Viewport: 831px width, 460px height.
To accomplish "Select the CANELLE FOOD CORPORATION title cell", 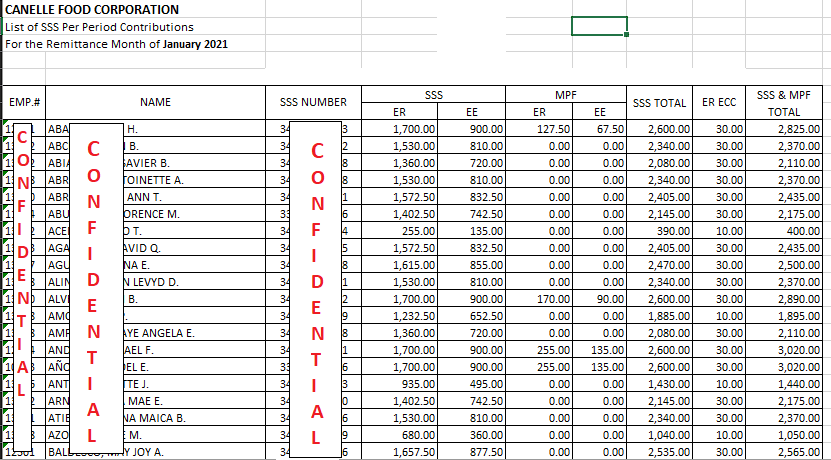I will [x=134, y=9].
